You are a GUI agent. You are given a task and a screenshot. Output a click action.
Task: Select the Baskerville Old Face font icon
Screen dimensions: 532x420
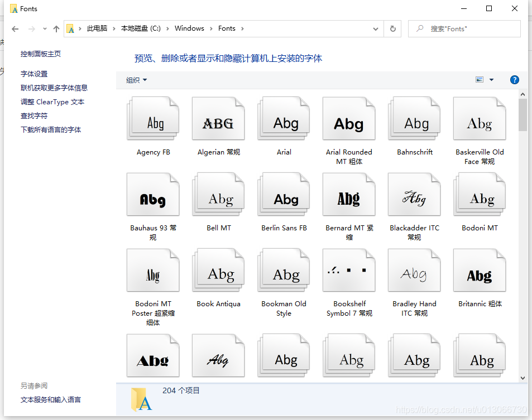[x=480, y=119]
